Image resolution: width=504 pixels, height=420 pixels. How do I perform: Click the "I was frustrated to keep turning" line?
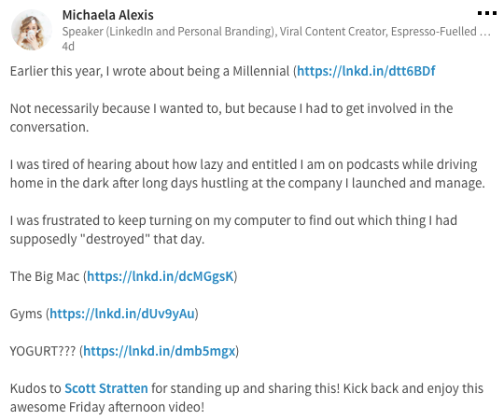[233, 220]
